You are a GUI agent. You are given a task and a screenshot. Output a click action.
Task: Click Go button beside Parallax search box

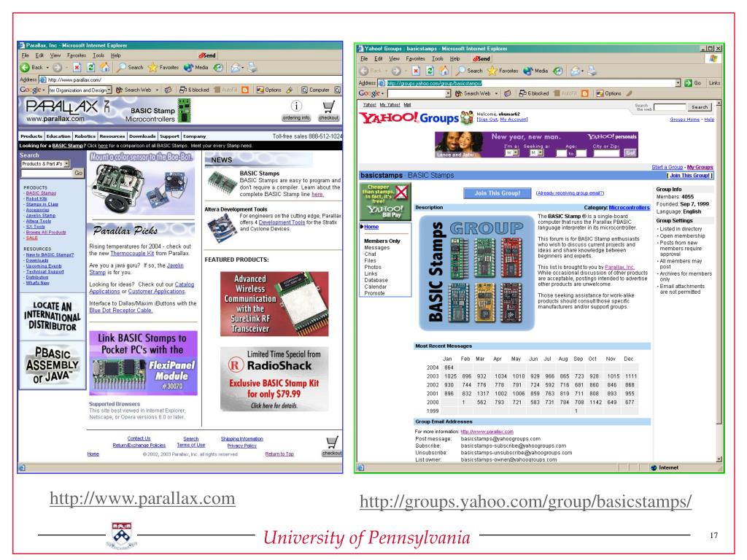[78, 174]
